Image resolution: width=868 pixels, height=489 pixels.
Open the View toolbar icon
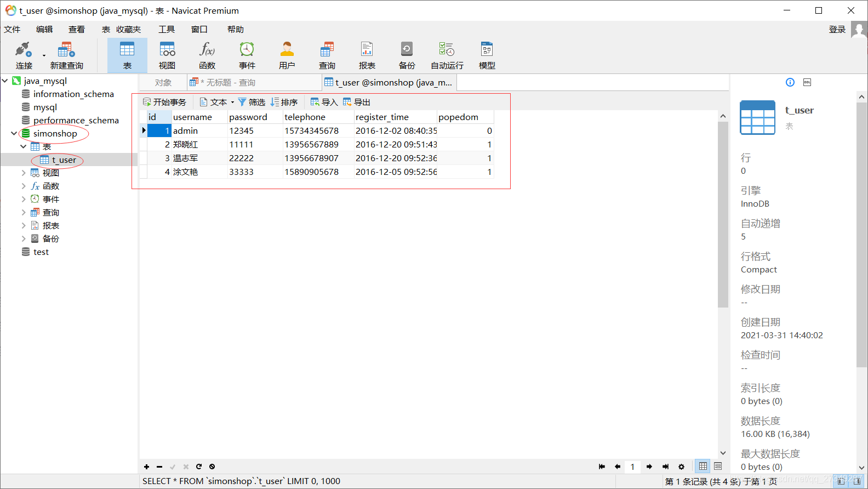pos(167,55)
